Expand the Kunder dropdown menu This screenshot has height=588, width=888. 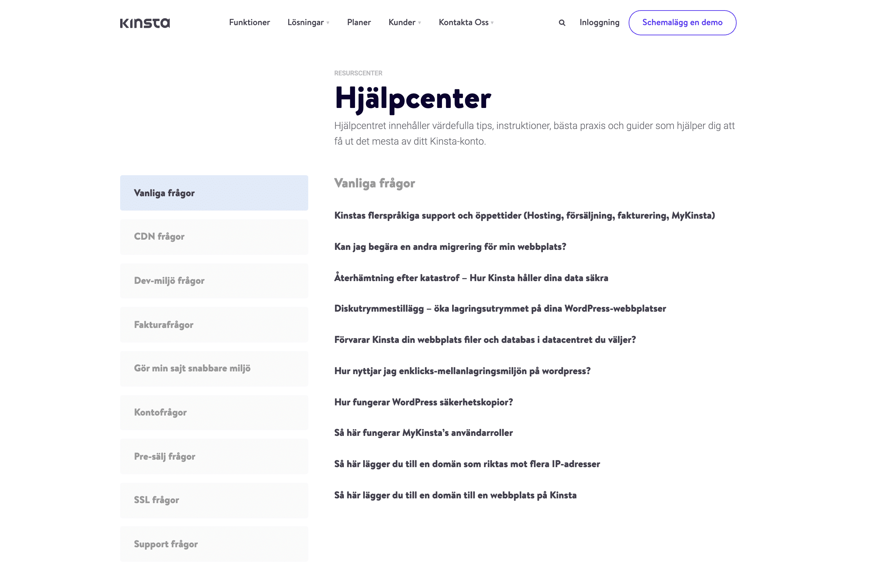[405, 22]
